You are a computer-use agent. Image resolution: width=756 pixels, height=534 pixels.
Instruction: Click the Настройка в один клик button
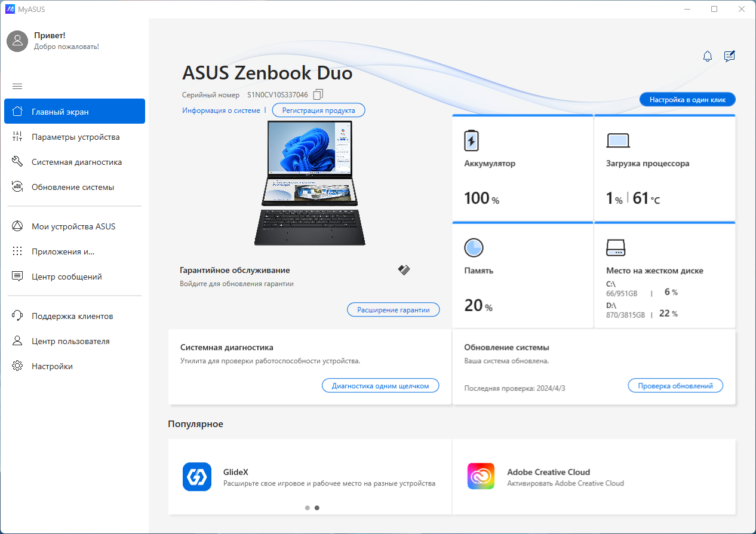click(x=687, y=100)
